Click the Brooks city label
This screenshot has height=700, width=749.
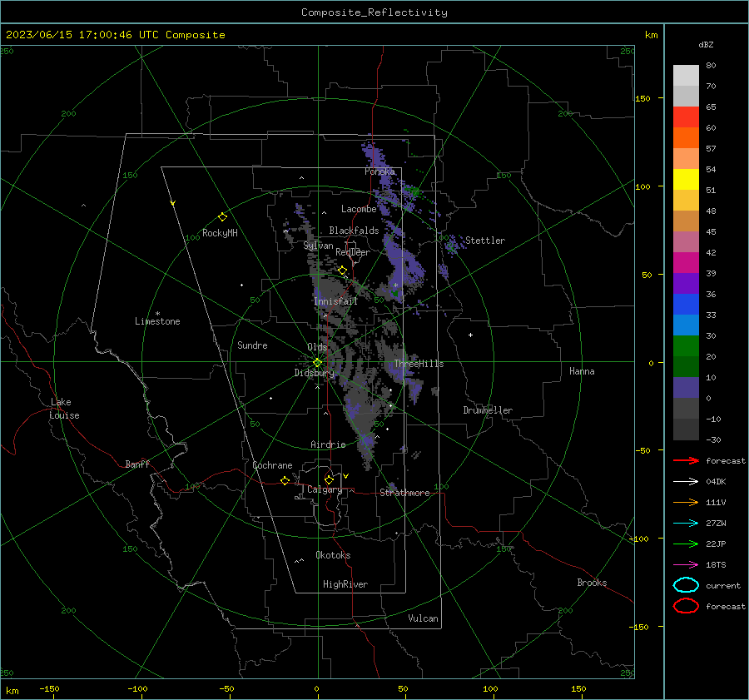coord(592,583)
